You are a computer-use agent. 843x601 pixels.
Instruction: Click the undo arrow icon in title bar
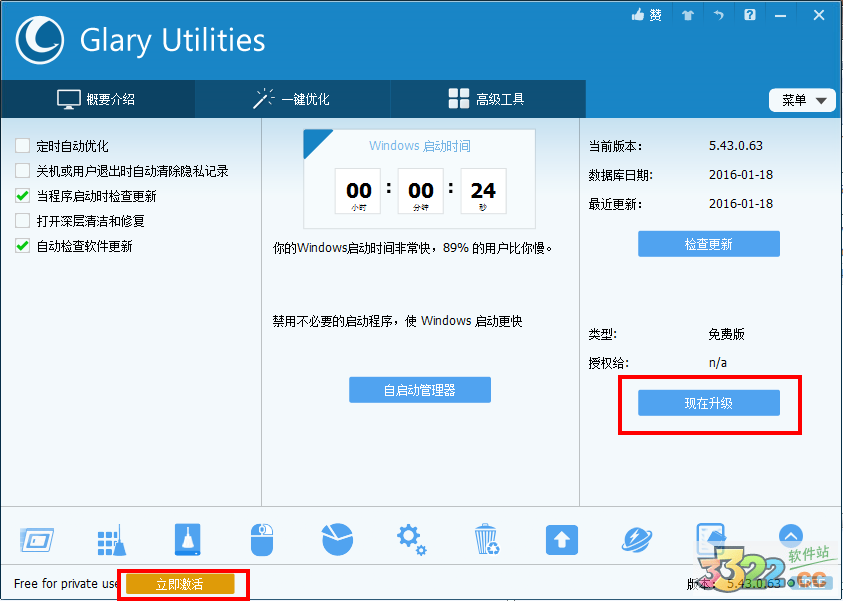click(719, 15)
